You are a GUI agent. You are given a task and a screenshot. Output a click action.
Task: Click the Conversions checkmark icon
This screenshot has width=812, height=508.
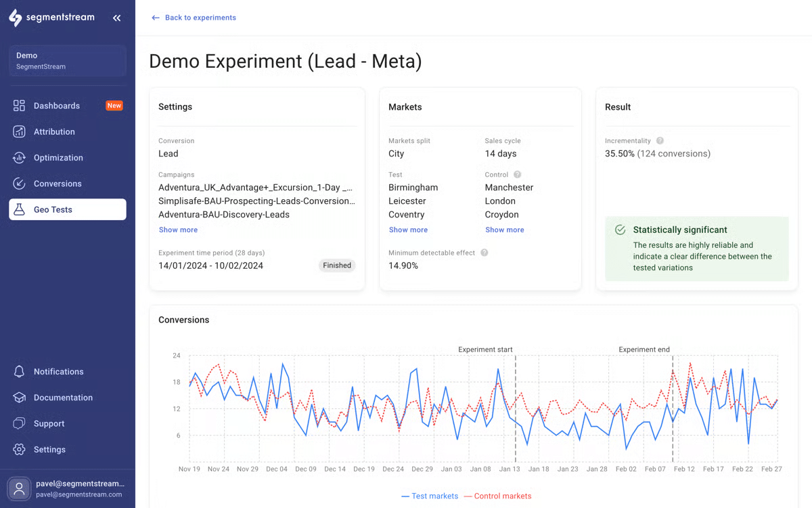(19, 184)
